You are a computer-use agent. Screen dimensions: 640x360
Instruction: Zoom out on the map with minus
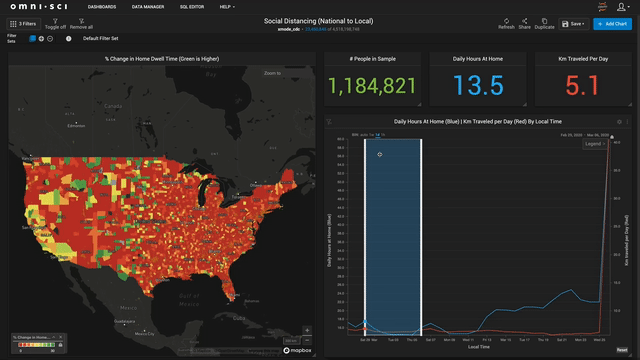tap(307, 340)
